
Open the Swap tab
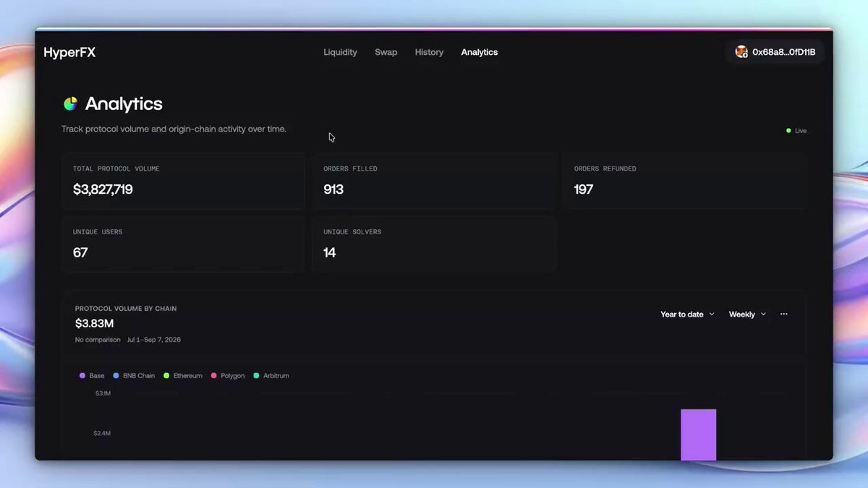386,52
